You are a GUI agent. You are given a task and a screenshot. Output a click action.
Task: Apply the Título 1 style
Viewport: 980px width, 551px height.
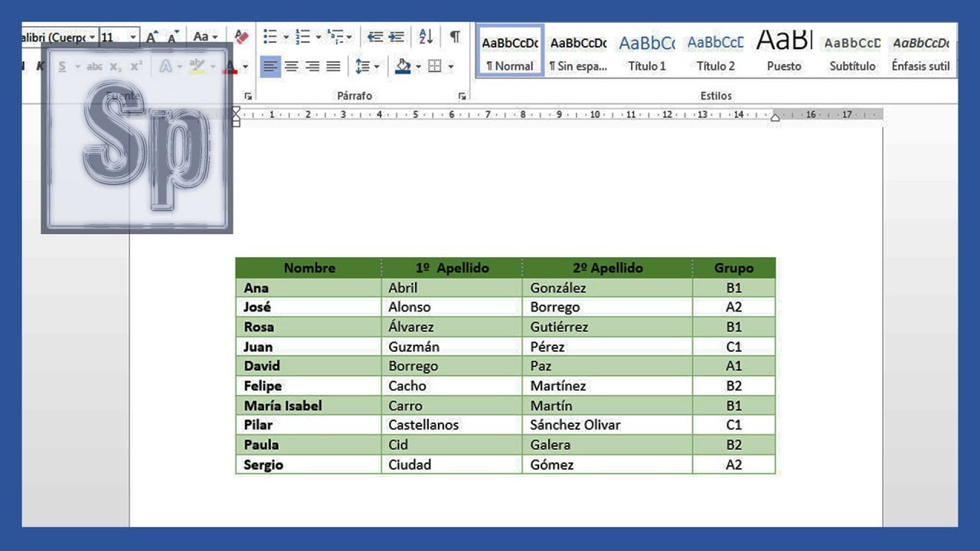point(647,52)
